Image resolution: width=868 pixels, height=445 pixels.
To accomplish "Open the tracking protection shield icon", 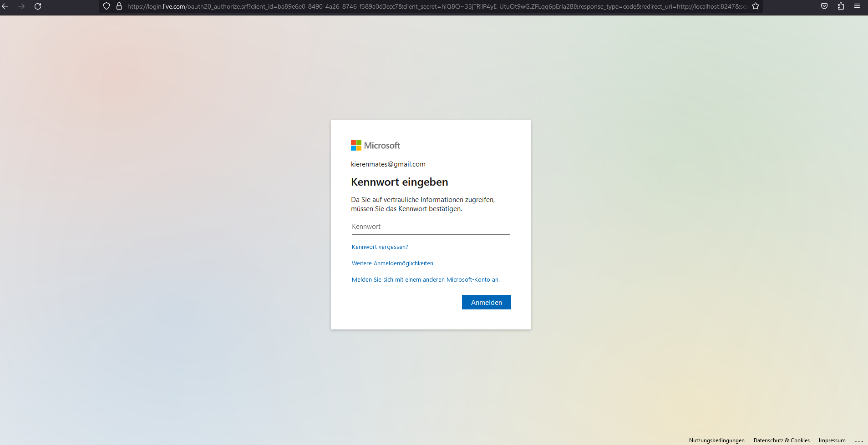I will [107, 6].
